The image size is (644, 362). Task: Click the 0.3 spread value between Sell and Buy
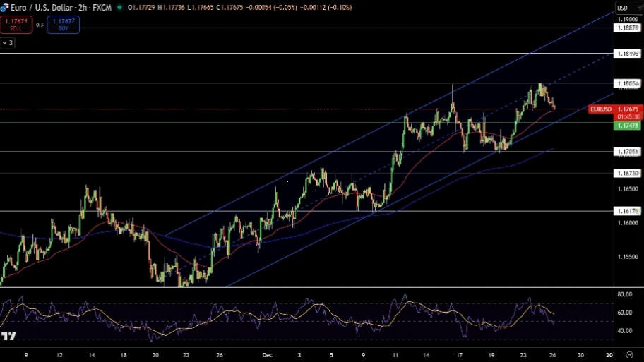pyautogui.click(x=40, y=25)
